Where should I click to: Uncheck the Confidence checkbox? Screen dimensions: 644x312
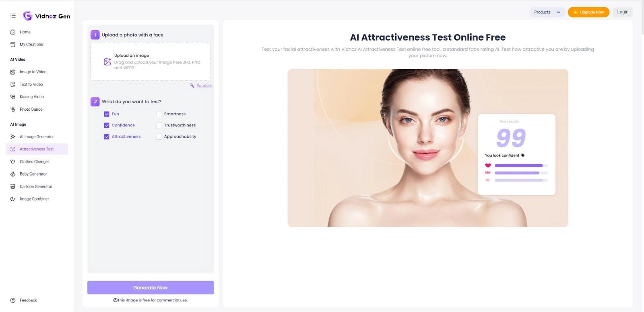[107, 125]
